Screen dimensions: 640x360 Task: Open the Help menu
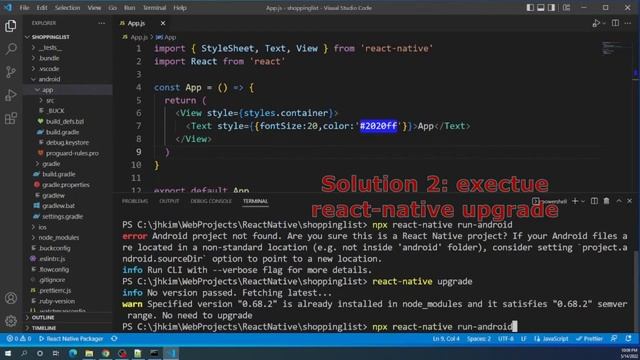(x=180, y=8)
